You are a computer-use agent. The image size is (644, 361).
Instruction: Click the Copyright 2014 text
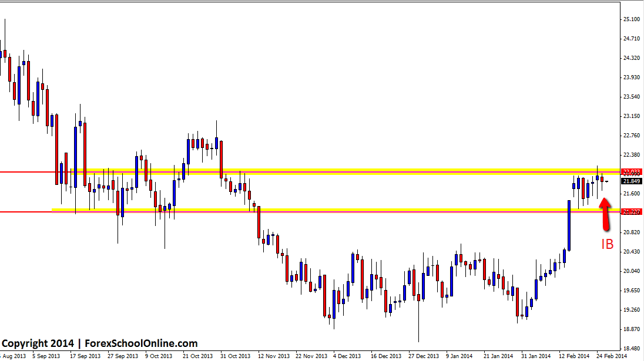38,343
